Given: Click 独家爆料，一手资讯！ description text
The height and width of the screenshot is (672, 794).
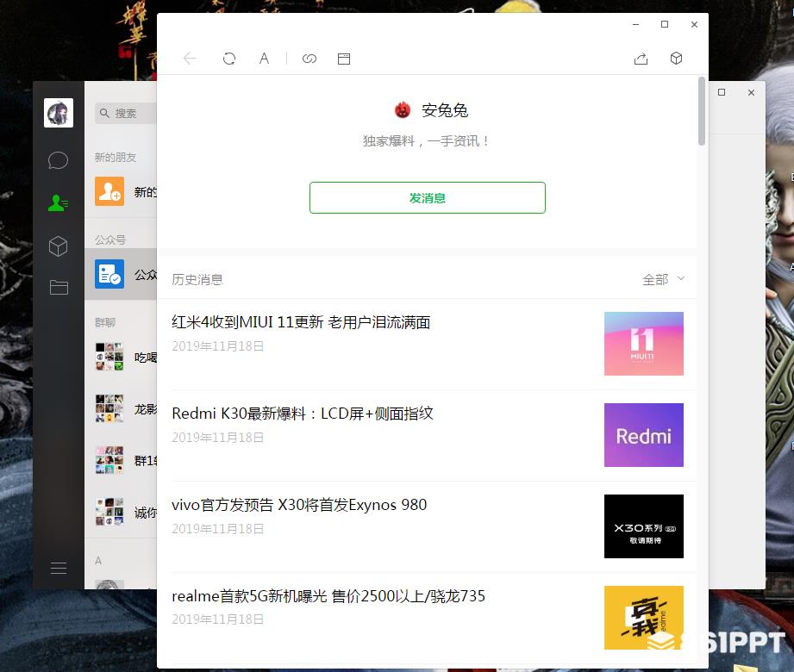Looking at the screenshot, I should coord(427,140).
